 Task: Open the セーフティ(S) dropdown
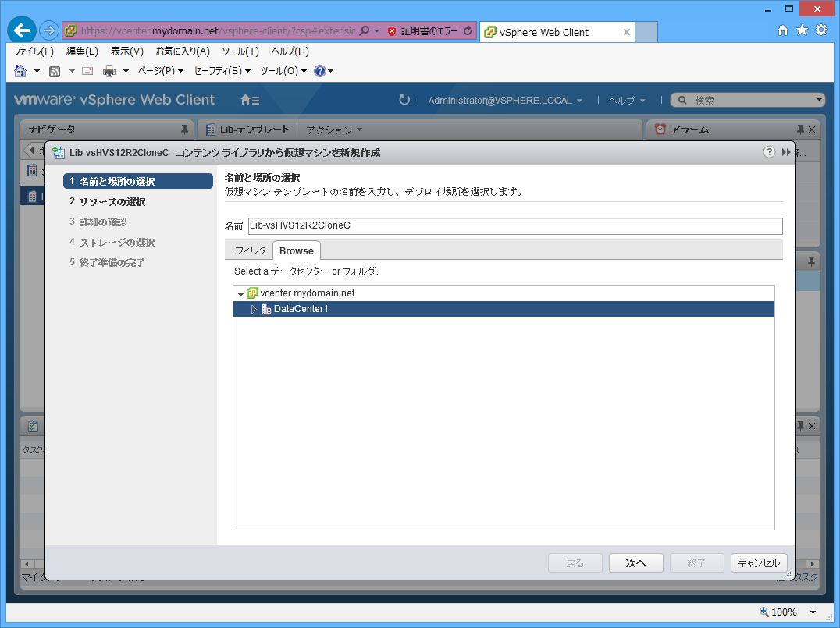pos(222,71)
